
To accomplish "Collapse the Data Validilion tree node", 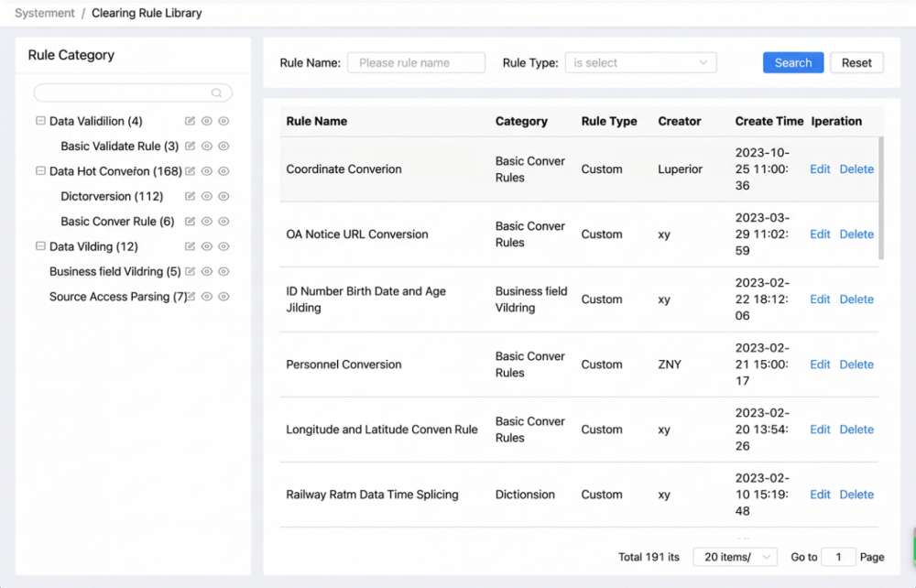I will point(40,121).
